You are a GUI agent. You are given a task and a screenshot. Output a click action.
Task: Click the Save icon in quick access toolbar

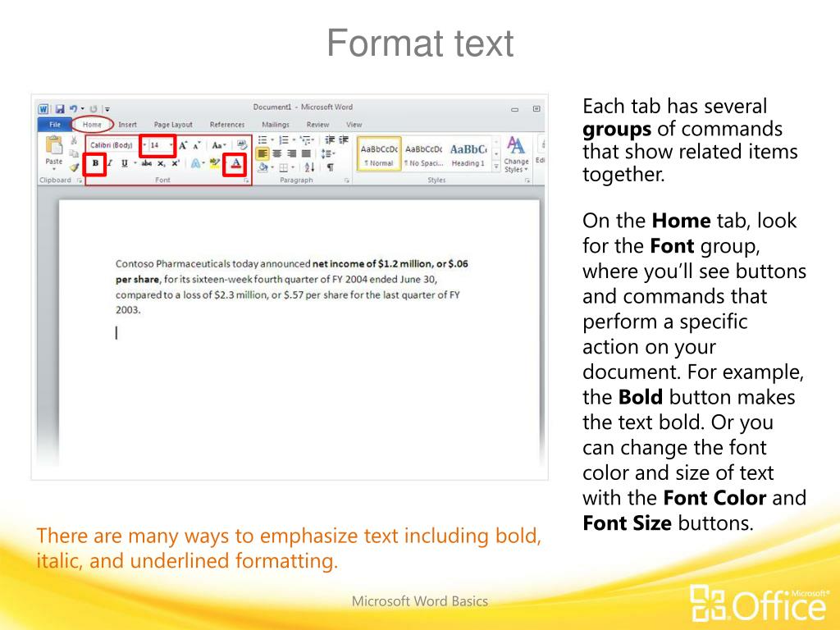pos(60,109)
